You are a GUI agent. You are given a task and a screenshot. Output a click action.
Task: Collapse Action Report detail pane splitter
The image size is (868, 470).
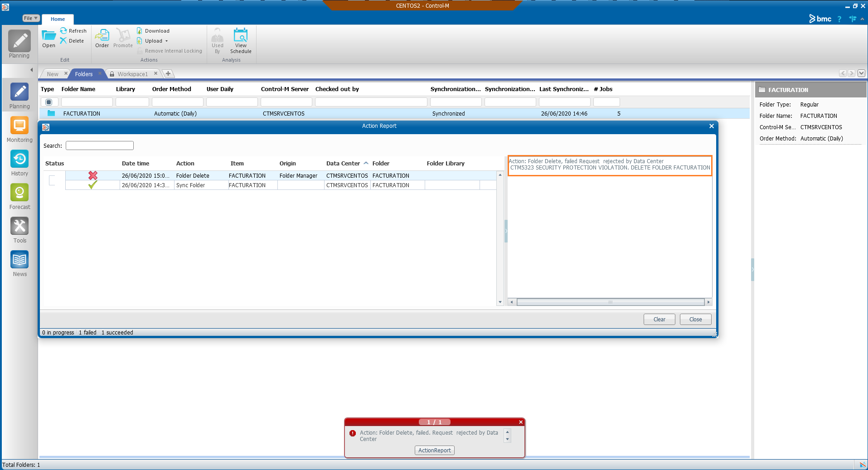pyautogui.click(x=506, y=231)
